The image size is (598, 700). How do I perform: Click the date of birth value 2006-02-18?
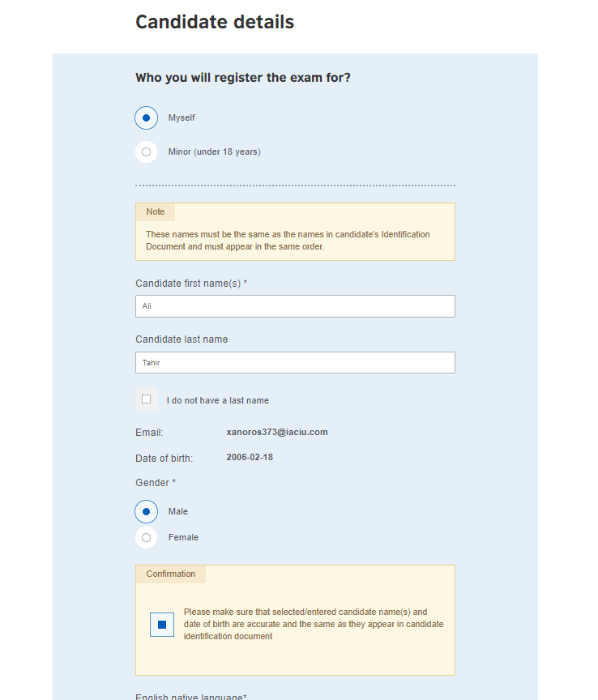click(250, 458)
